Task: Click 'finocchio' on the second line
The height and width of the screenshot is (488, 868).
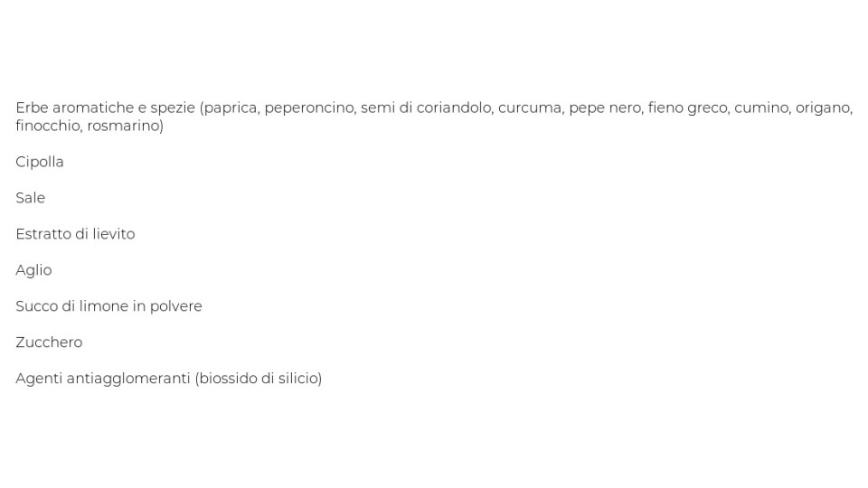Action: click(x=48, y=126)
